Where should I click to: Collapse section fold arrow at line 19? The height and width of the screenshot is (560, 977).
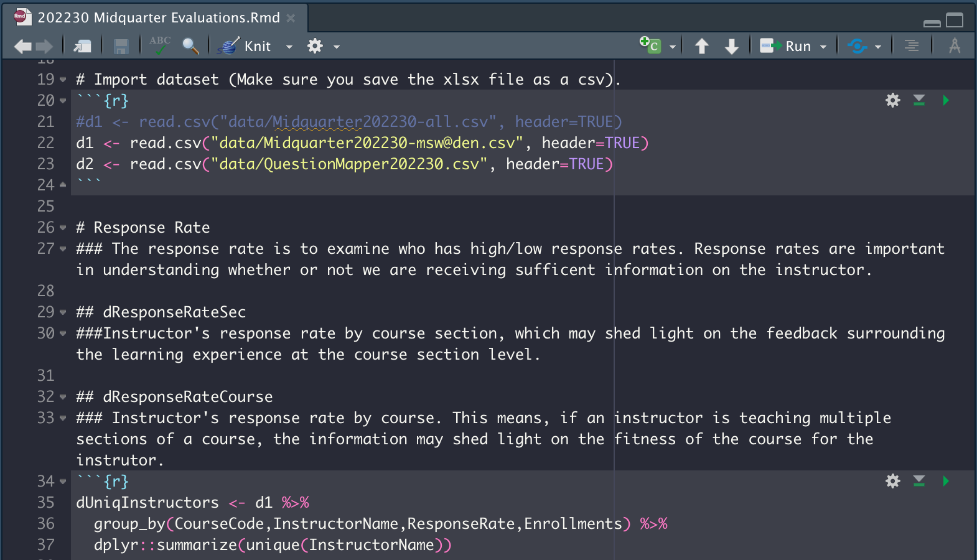click(x=63, y=80)
